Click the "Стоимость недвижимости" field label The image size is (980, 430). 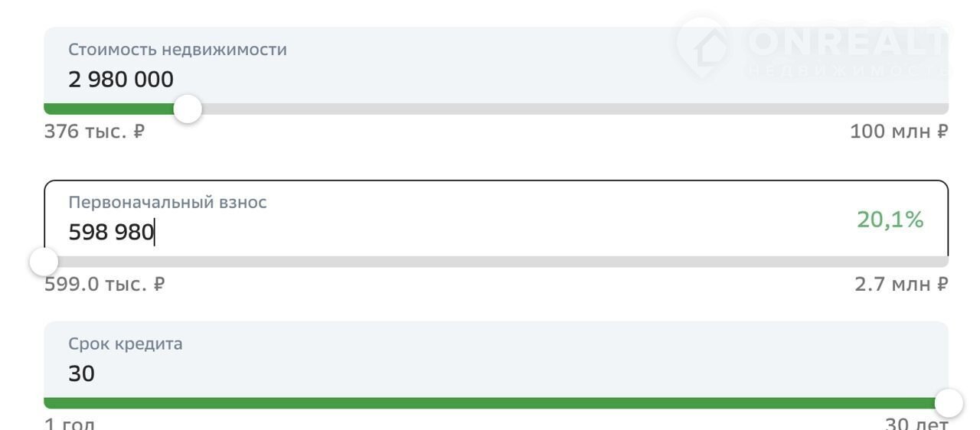(178, 50)
